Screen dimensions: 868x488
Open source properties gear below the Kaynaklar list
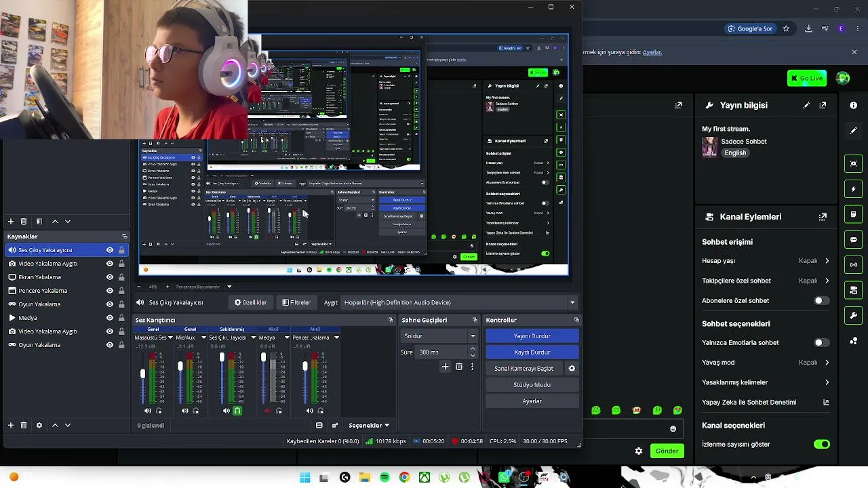(39, 425)
